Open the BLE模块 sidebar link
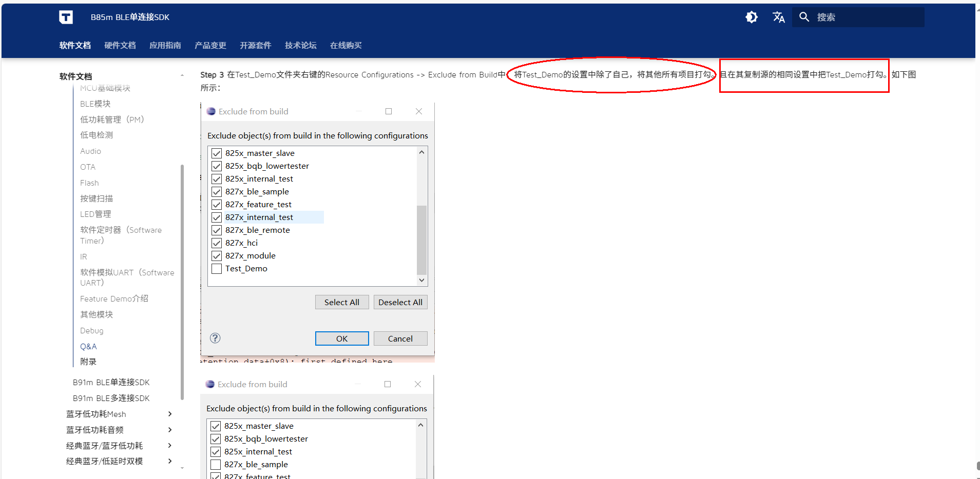The width and height of the screenshot is (980, 479). [x=95, y=104]
